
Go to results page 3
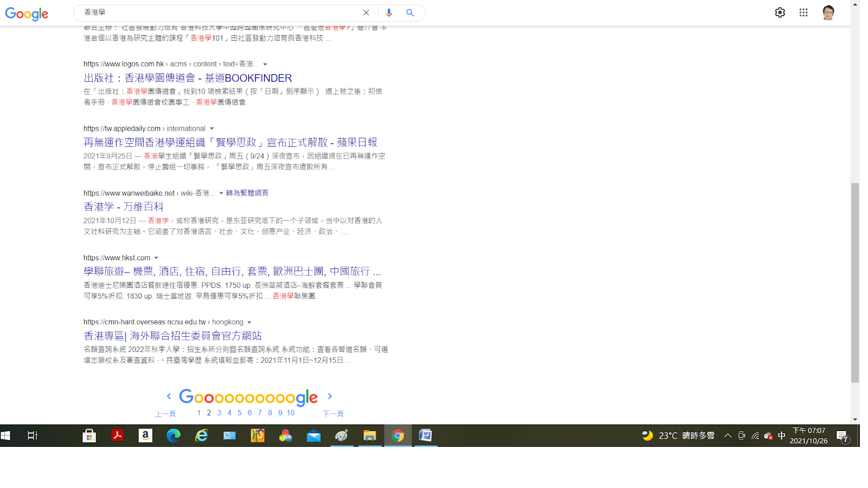[219, 413]
